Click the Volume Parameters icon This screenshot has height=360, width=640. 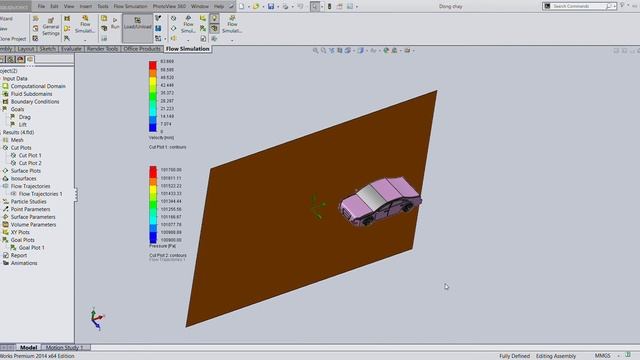5,224
